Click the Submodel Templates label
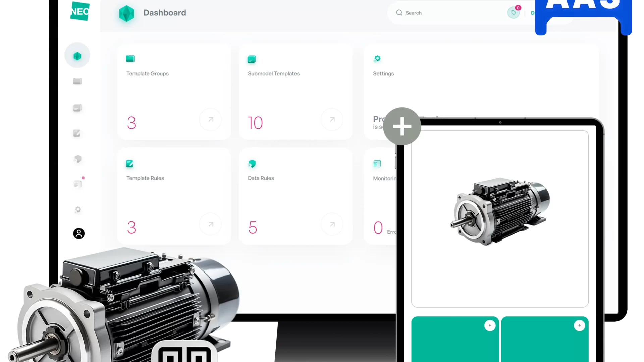644x362 pixels. click(x=274, y=73)
